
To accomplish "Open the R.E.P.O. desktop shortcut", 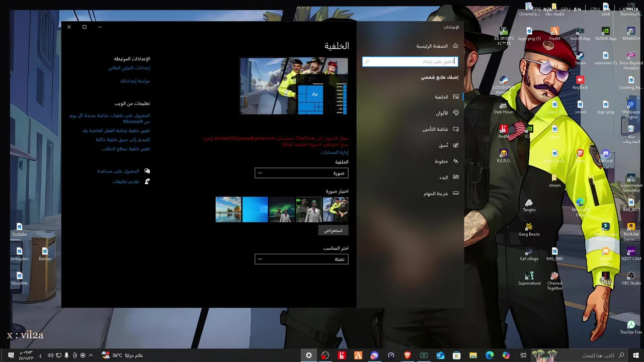I will click(x=504, y=156).
